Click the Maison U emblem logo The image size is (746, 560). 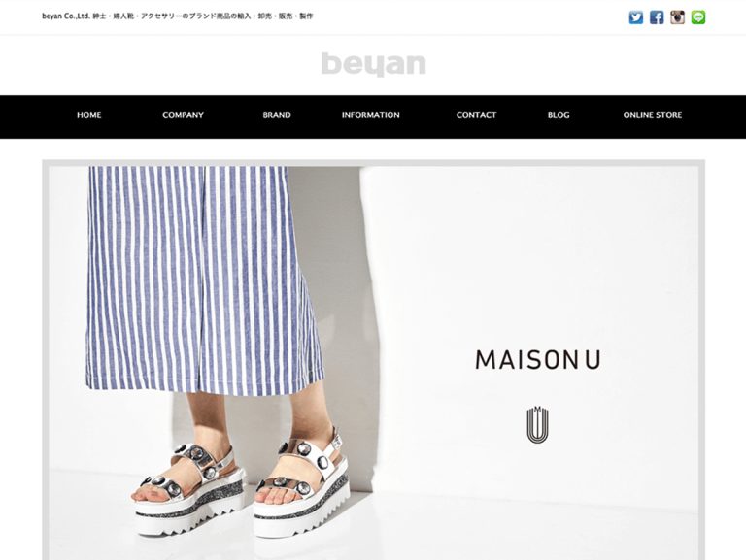click(x=537, y=424)
